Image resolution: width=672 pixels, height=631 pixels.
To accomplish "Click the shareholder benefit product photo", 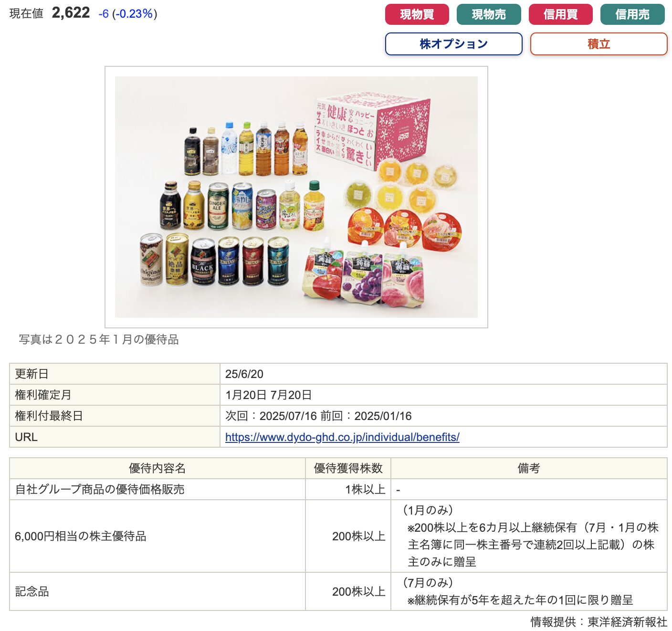I will coord(296,197).
